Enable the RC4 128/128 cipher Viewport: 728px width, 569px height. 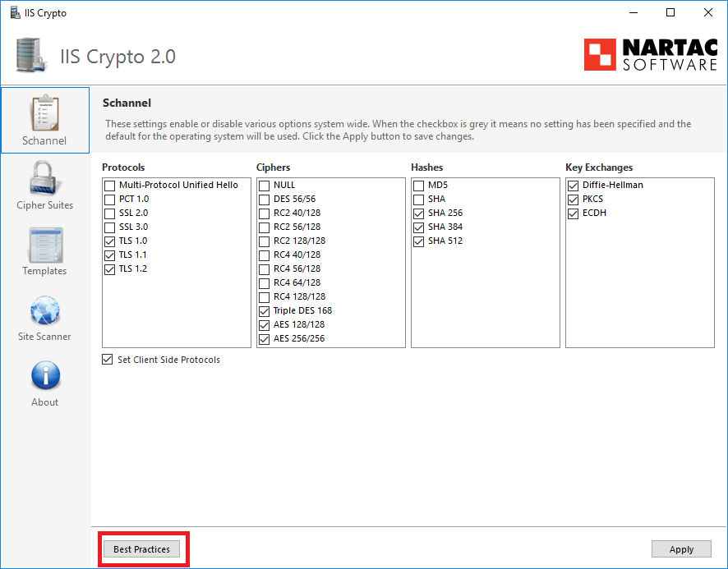point(265,297)
